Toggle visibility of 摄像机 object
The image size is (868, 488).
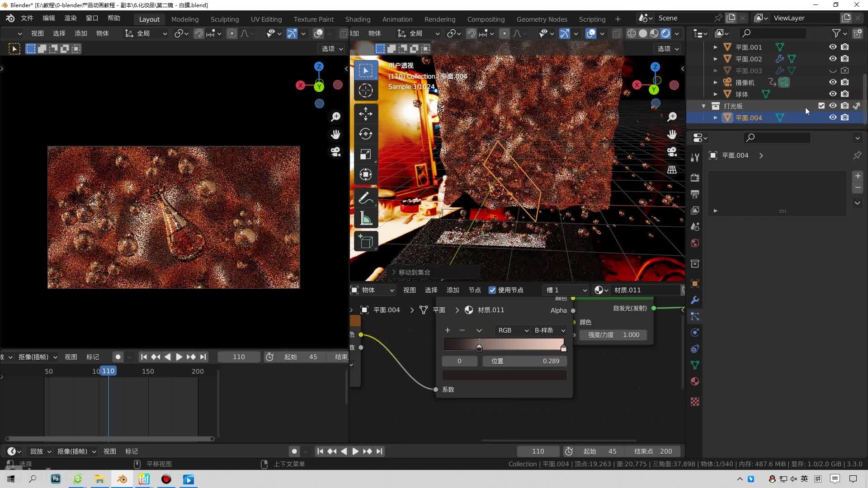tap(833, 82)
